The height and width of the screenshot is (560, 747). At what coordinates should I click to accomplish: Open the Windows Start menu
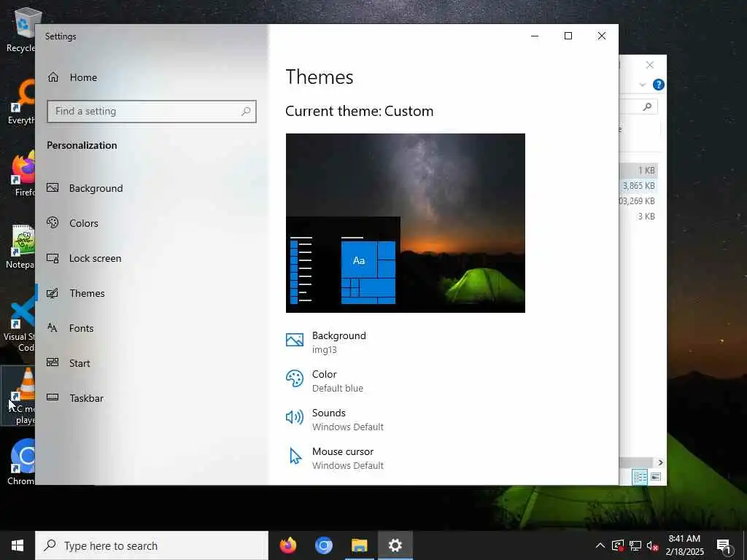(18, 545)
